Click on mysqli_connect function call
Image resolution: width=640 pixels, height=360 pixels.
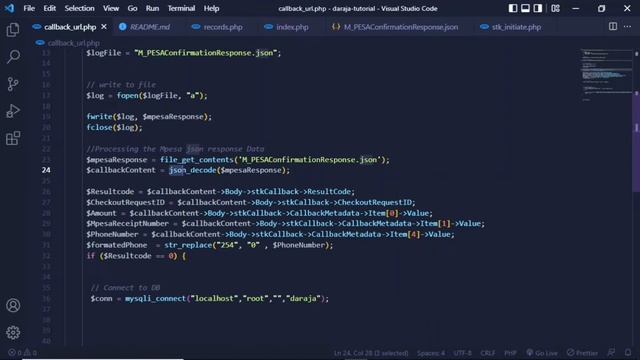[x=155, y=299]
